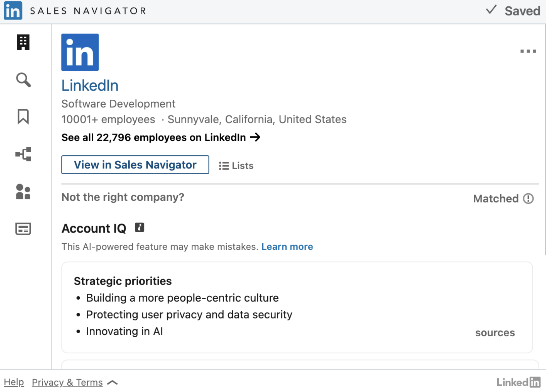This screenshot has width=546, height=392.
Task: Click the LinkedIn company logo thumbnail
Action: [x=80, y=52]
